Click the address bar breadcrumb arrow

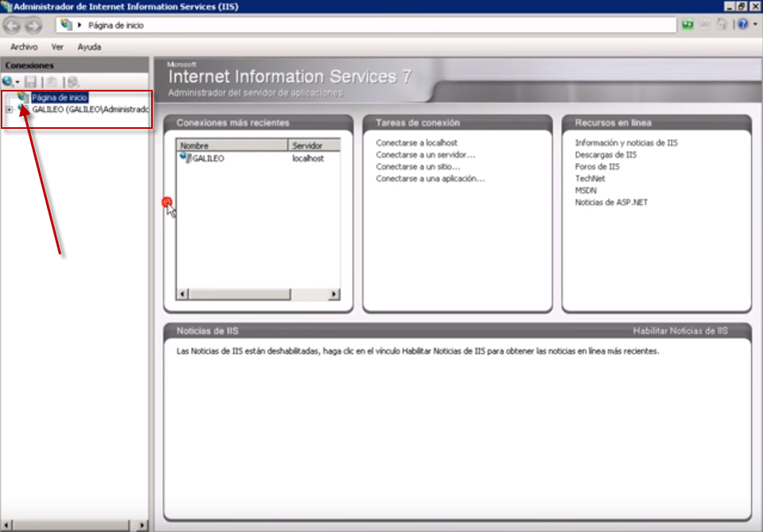80,25
